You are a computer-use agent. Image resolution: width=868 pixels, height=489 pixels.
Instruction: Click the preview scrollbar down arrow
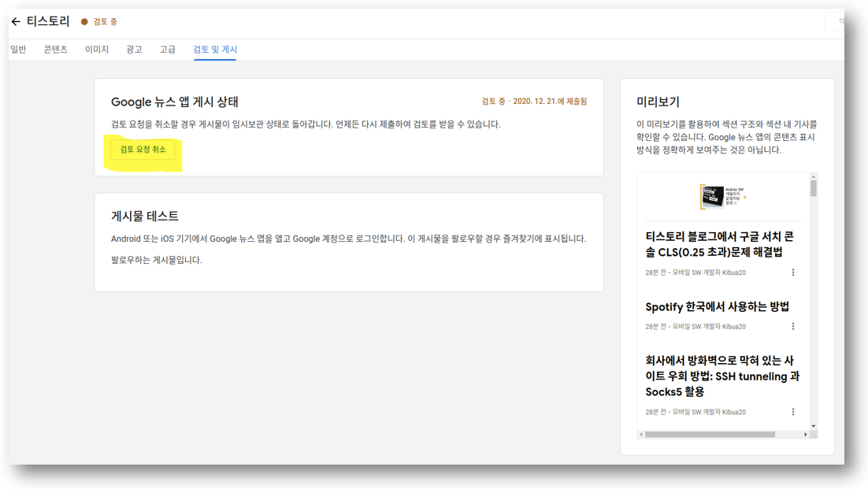coord(813,426)
